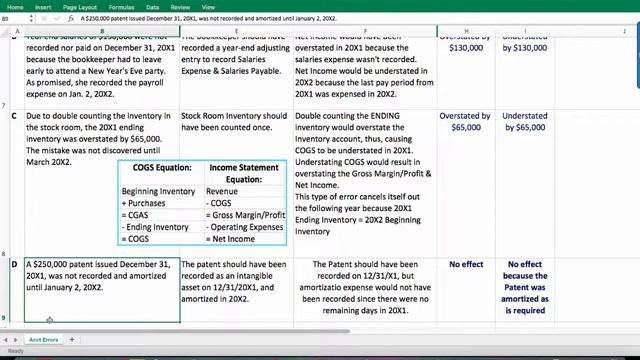Go to next sheet with right arrow
Viewport: 640px width, 360px height.
tap(16, 340)
